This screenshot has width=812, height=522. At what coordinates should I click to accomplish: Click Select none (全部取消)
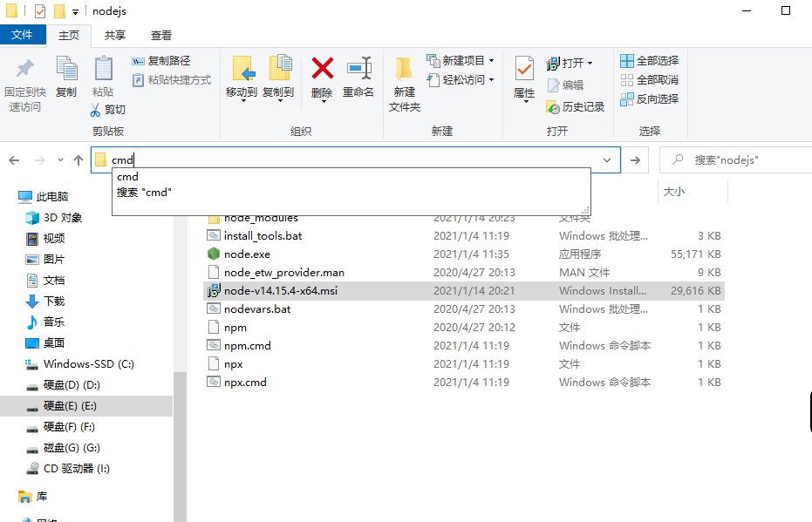[650, 80]
